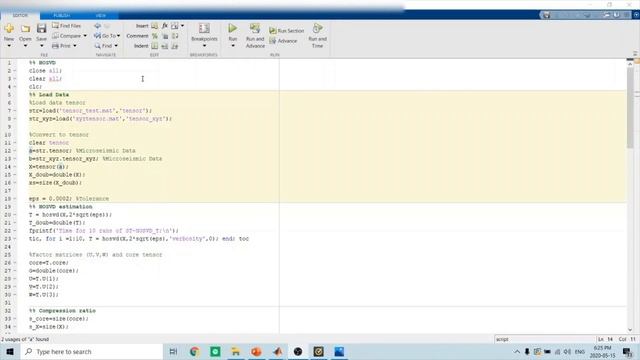This screenshot has width=640, height=360.
Task: Click the Compare button
Action: pos(67,36)
